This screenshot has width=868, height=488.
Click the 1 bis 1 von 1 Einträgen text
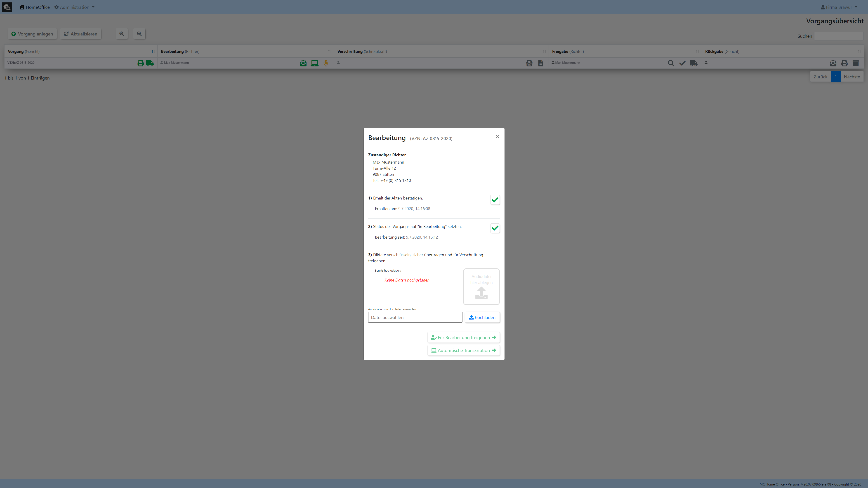pos(27,78)
